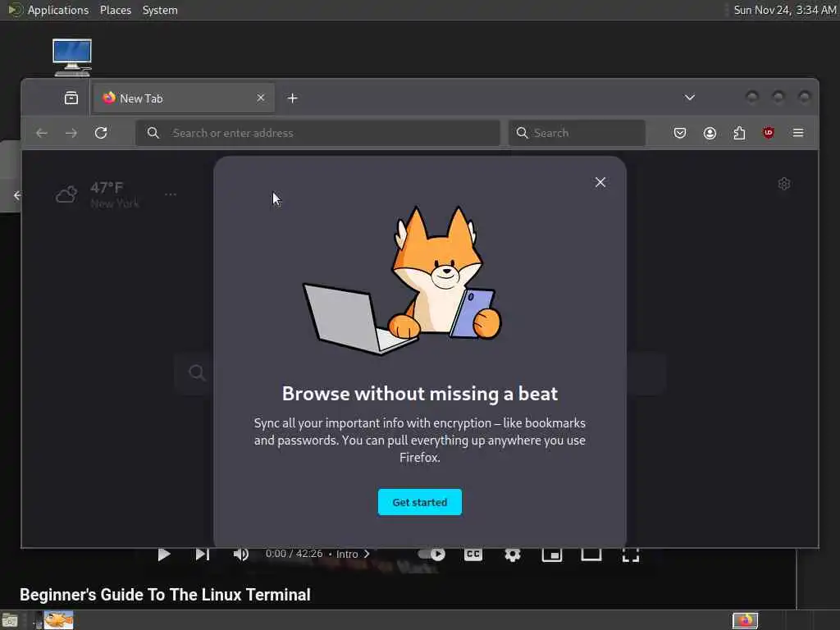The image size is (840, 630).
Task: Click the show desktop icon in bottom panel
Action: 10,621
